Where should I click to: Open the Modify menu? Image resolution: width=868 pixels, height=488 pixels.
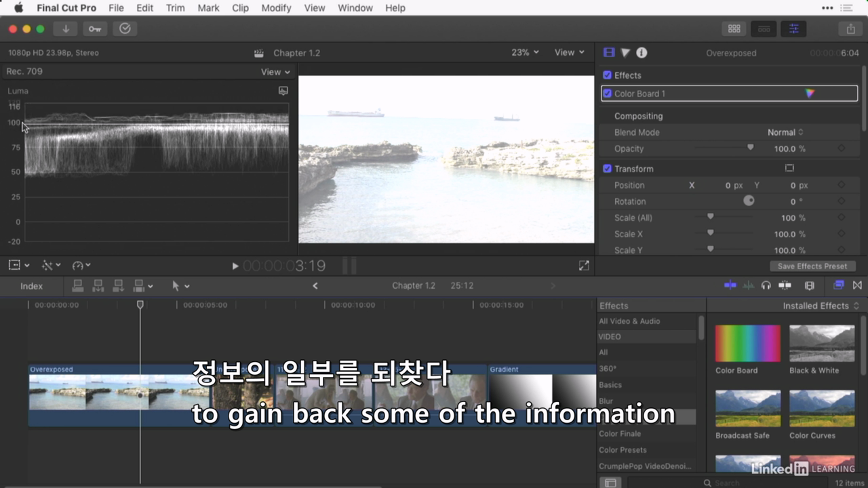tap(276, 8)
